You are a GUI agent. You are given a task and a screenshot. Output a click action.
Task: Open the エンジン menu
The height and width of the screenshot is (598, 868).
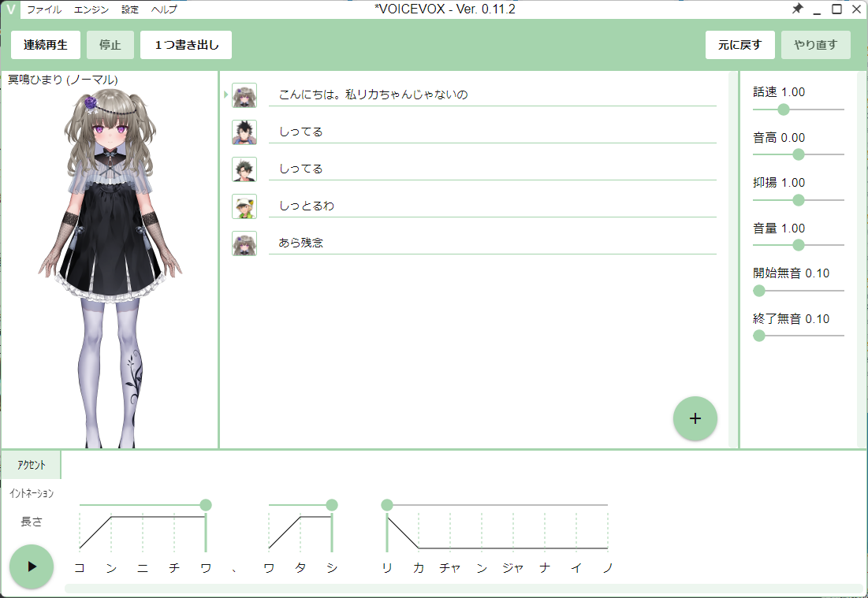[x=93, y=9]
